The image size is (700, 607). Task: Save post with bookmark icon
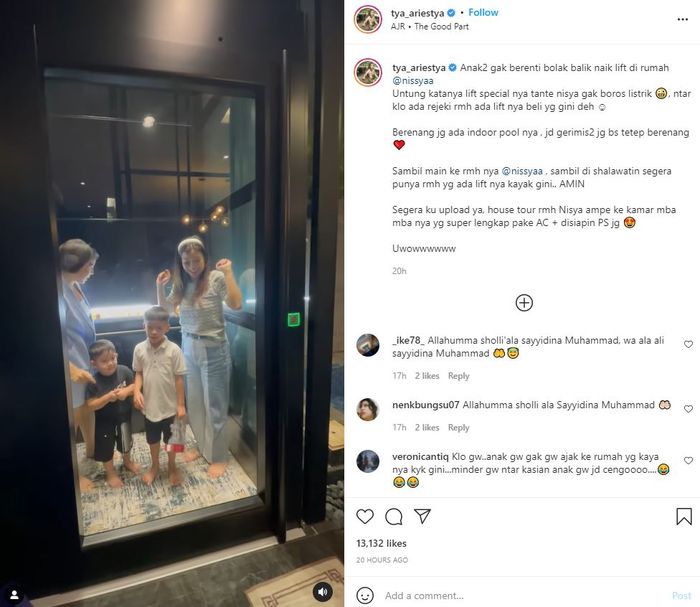click(x=683, y=516)
